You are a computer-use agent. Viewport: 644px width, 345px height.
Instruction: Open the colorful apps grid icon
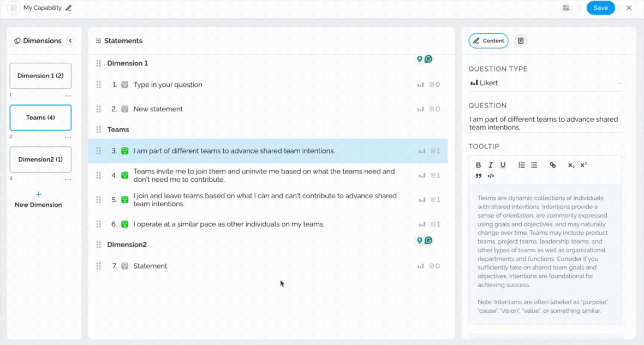coord(566,8)
